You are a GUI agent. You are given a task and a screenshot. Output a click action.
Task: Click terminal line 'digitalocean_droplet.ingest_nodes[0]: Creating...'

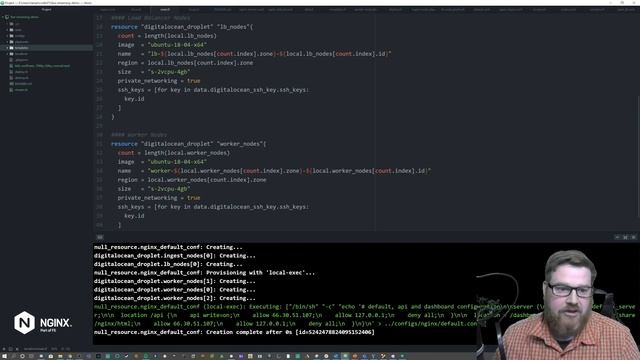[x=175, y=256]
